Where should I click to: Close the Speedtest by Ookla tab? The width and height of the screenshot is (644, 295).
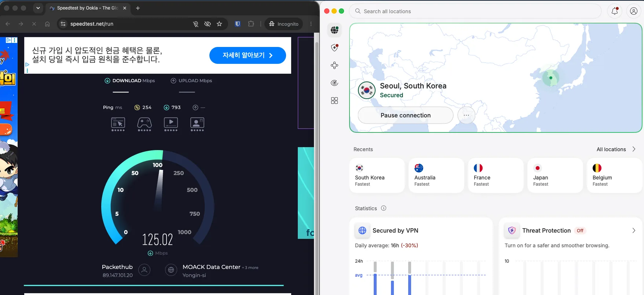tap(125, 8)
